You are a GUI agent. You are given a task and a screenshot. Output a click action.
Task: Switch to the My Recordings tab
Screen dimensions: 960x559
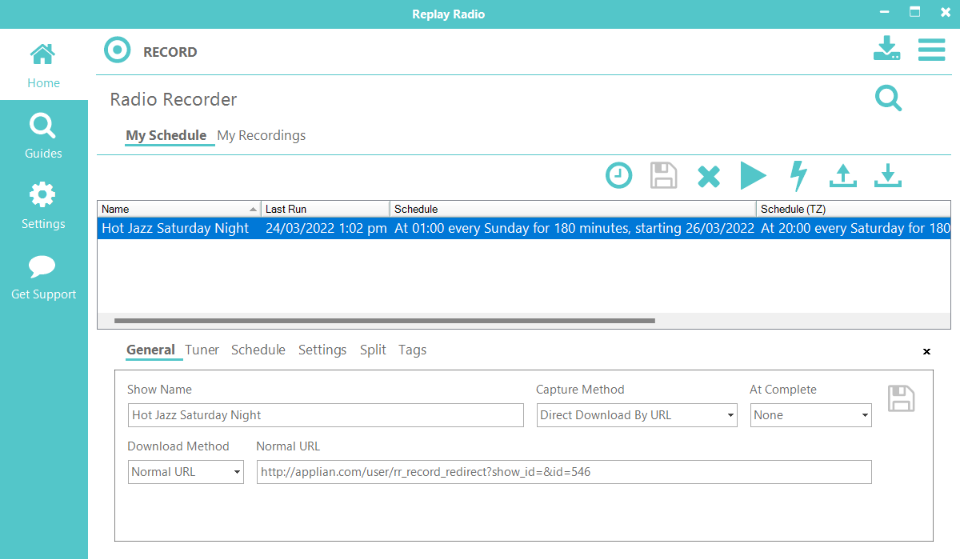261,135
